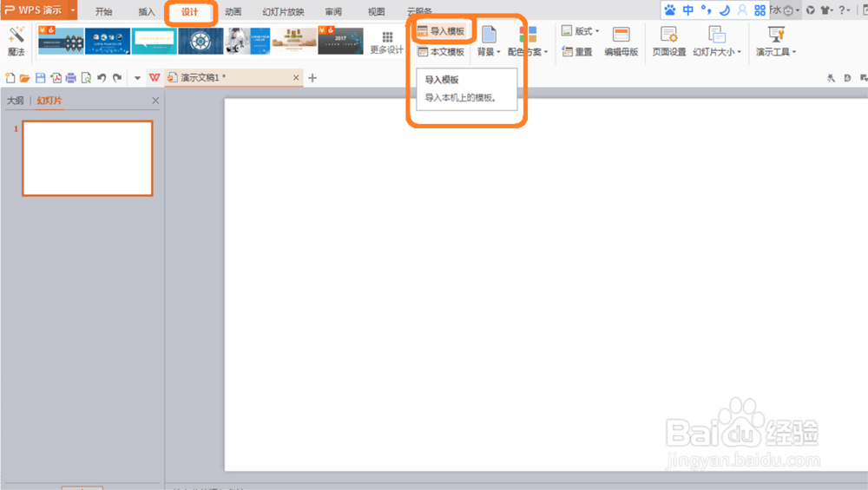Image resolution: width=868 pixels, height=490 pixels.
Task: Click 导入模板 import template button
Action: (441, 31)
